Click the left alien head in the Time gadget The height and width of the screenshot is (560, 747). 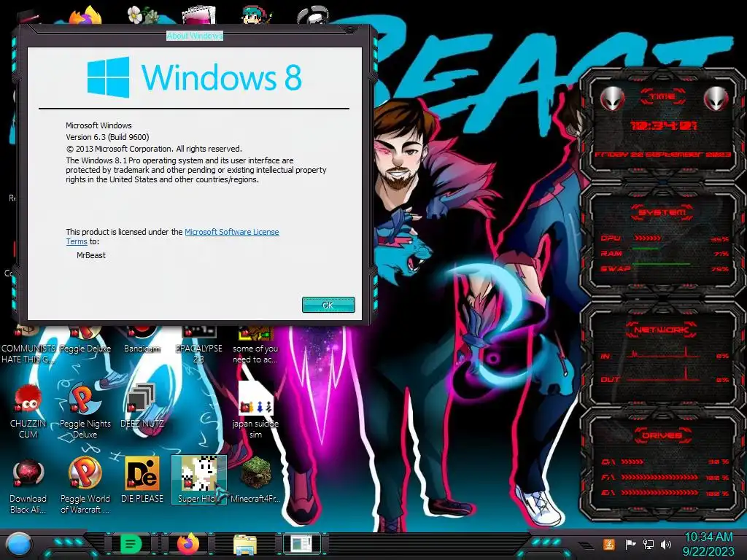612,98
